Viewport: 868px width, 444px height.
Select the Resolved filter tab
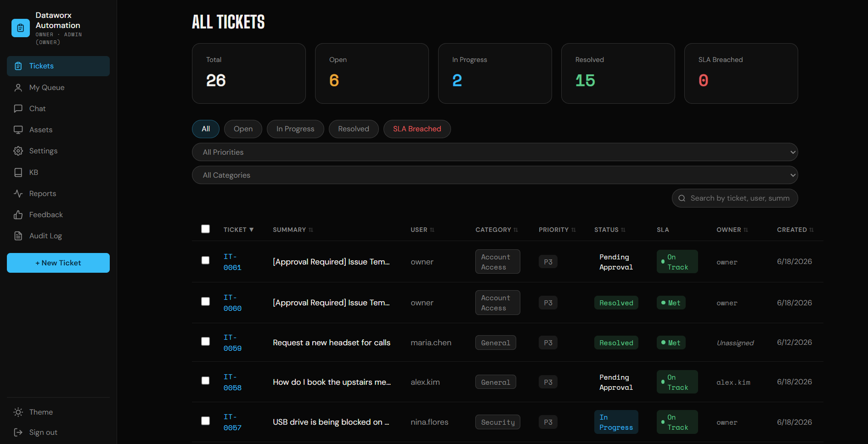point(354,129)
